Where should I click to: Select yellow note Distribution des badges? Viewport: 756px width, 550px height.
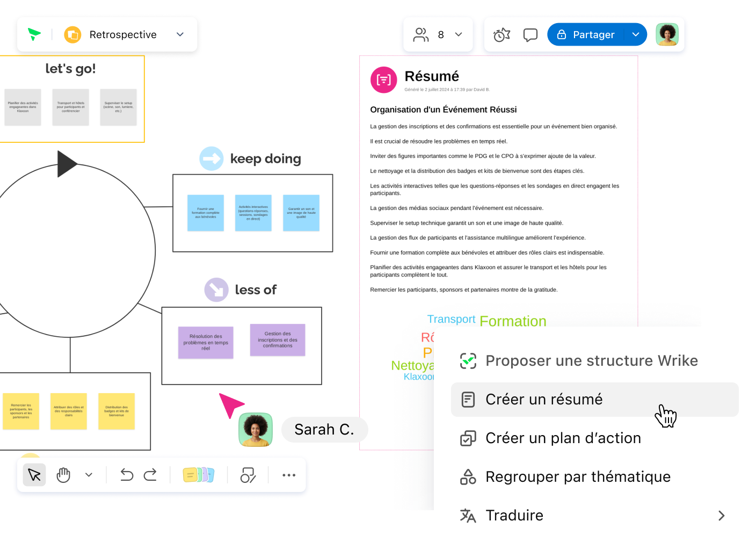117,411
